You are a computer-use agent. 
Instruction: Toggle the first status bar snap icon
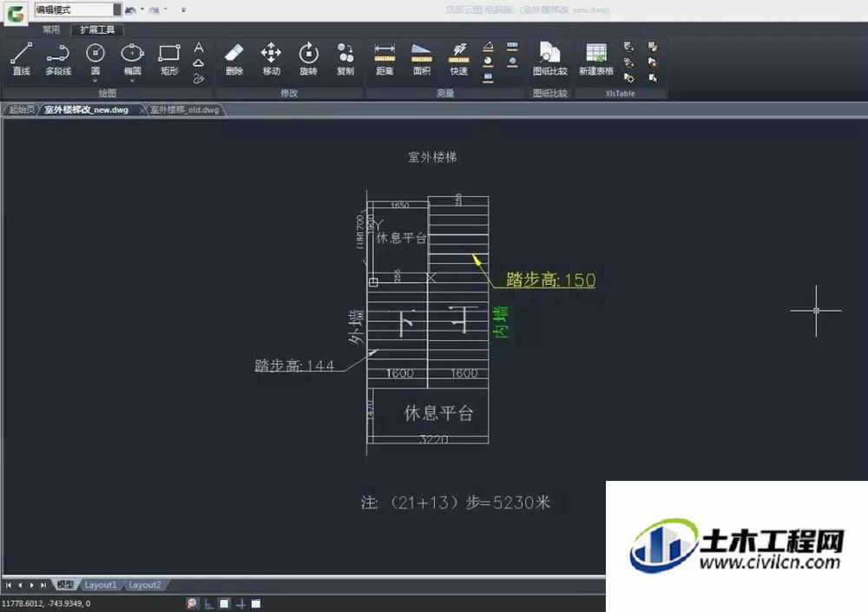193,603
